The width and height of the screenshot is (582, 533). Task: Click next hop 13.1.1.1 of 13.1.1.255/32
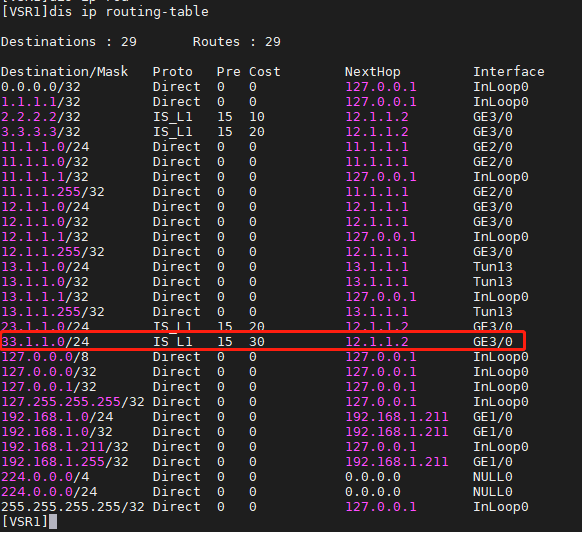point(377,312)
